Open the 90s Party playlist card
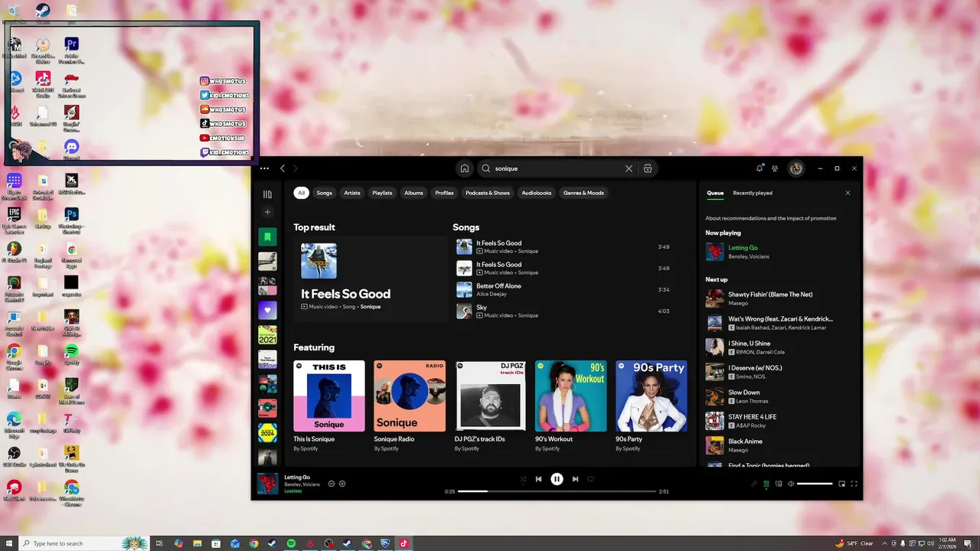 [652, 406]
